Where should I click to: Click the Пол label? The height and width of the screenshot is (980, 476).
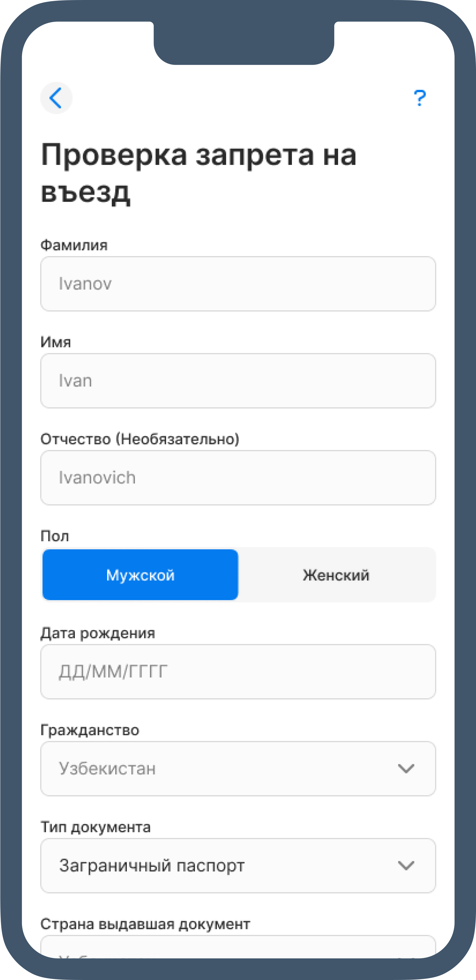click(55, 536)
